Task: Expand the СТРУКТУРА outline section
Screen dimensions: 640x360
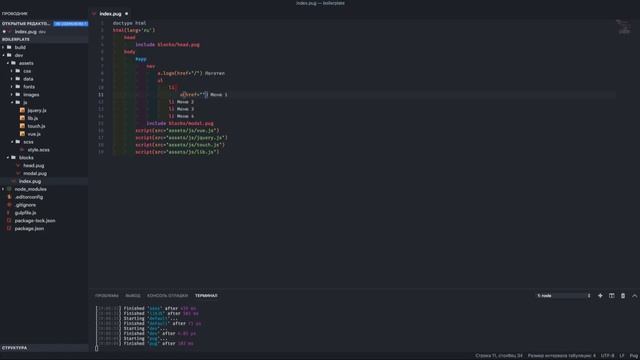Action: [44, 348]
